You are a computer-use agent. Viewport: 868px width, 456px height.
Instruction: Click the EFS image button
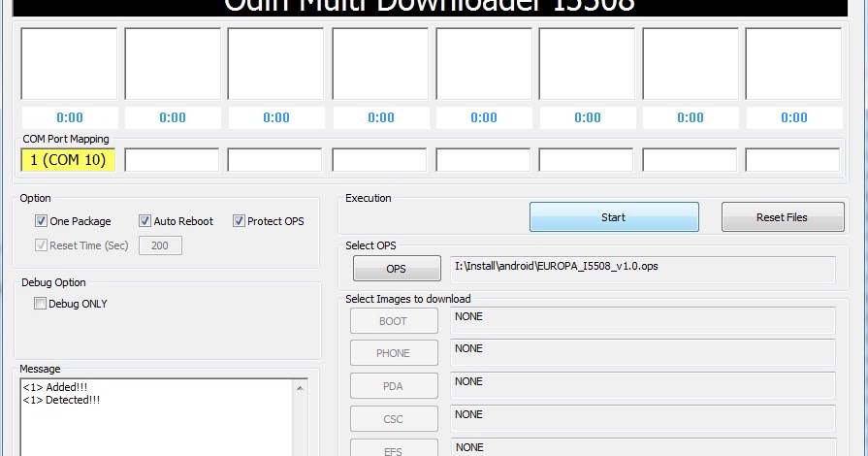[394, 449]
